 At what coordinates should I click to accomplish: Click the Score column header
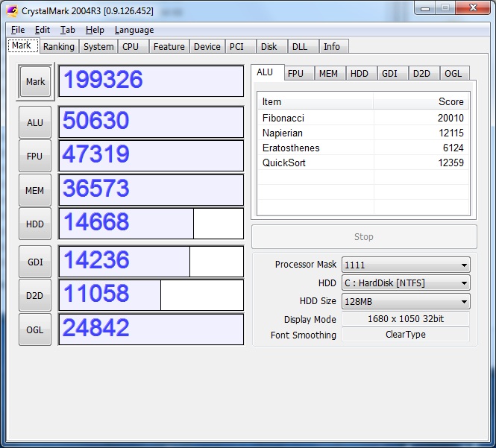(x=421, y=101)
